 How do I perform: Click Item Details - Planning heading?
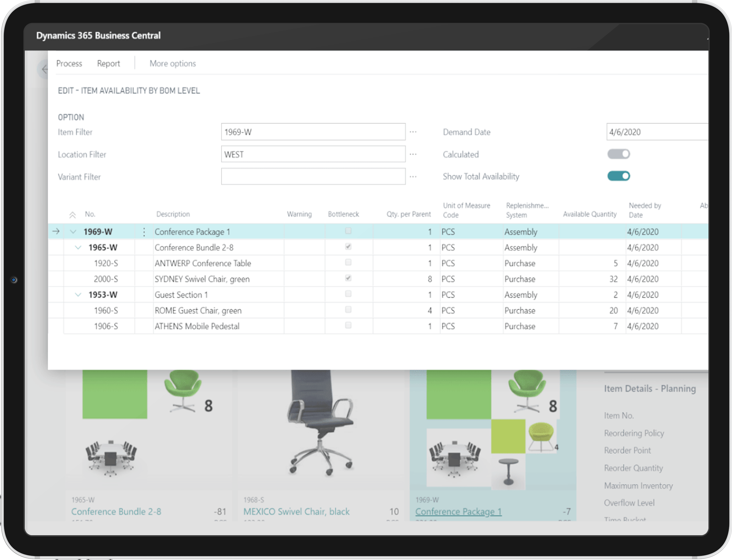(650, 389)
